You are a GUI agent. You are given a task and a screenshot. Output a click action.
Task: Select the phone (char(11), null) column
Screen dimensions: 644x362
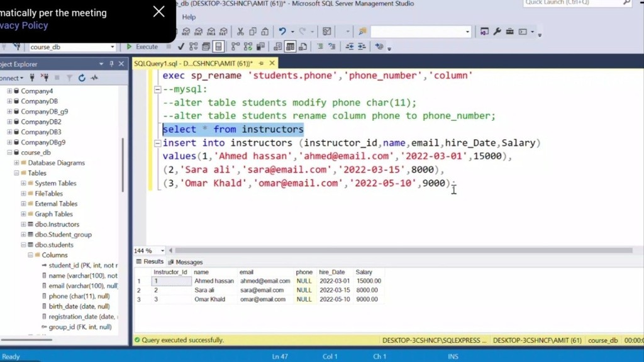point(79,296)
